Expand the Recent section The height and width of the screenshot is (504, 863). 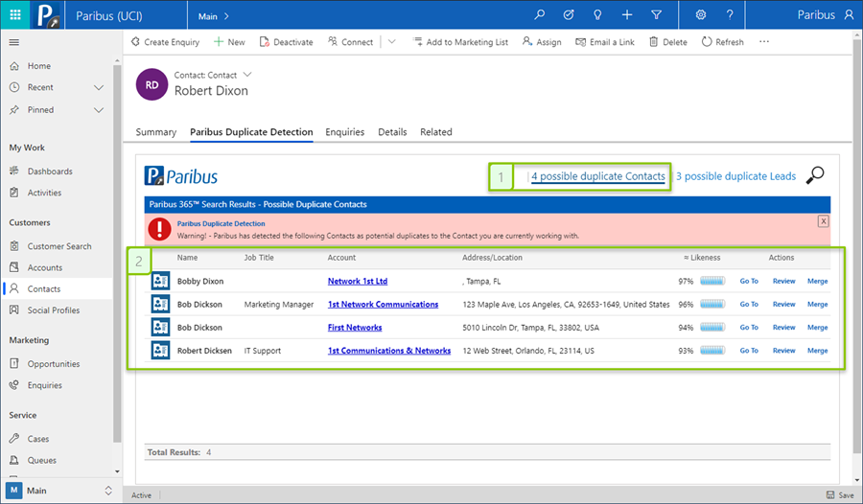pyautogui.click(x=99, y=87)
